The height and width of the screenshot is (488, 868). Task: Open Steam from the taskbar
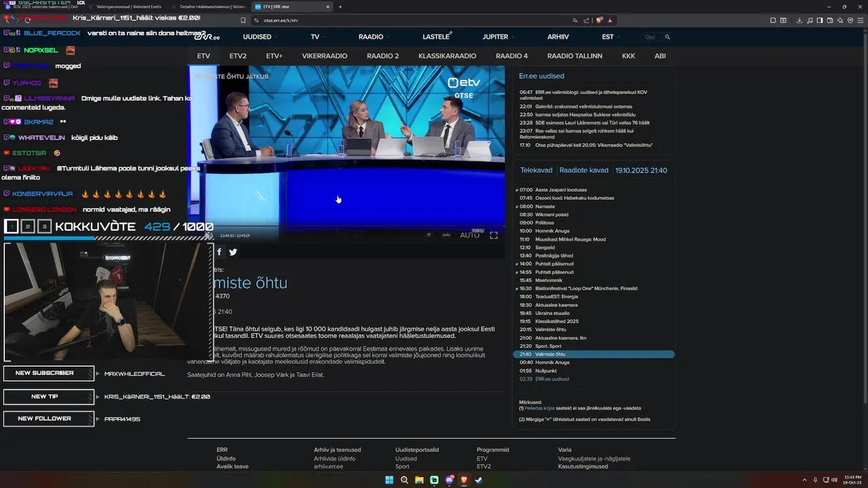[479, 480]
